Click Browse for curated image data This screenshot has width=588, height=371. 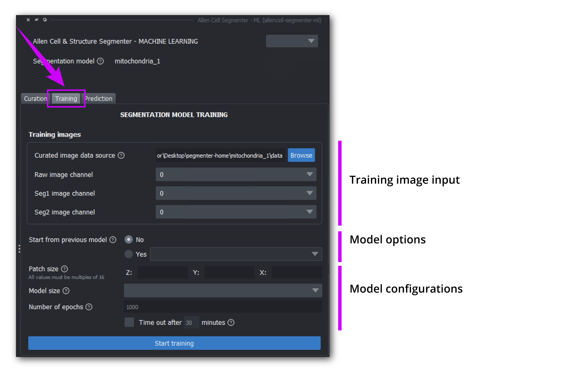pos(301,155)
